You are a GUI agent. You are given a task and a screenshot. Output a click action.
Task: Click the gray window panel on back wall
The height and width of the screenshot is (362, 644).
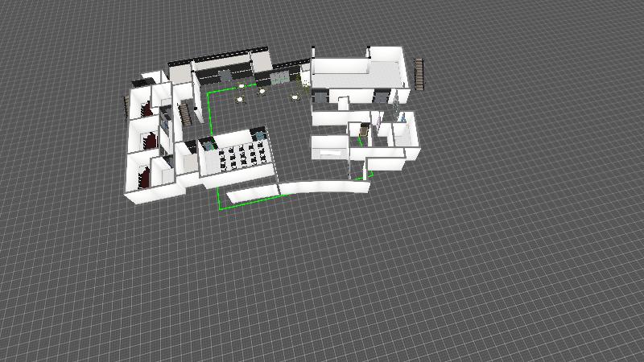[279, 78]
